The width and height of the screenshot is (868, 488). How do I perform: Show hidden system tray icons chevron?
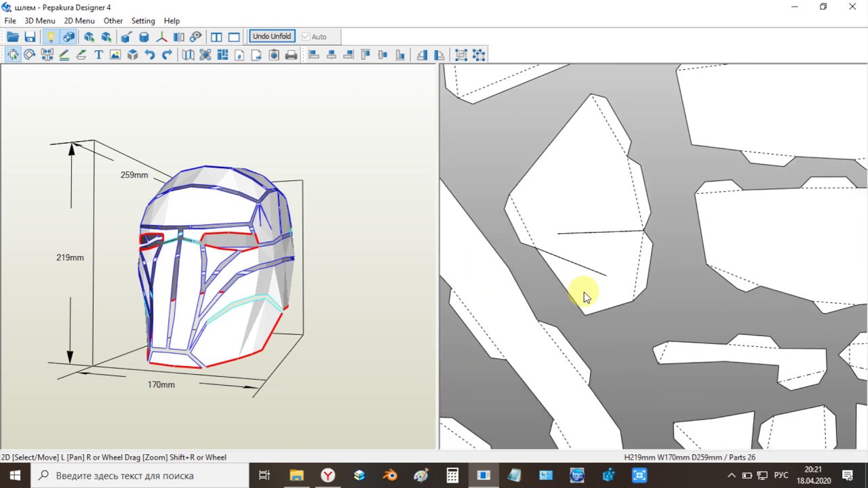pos(731,475)
